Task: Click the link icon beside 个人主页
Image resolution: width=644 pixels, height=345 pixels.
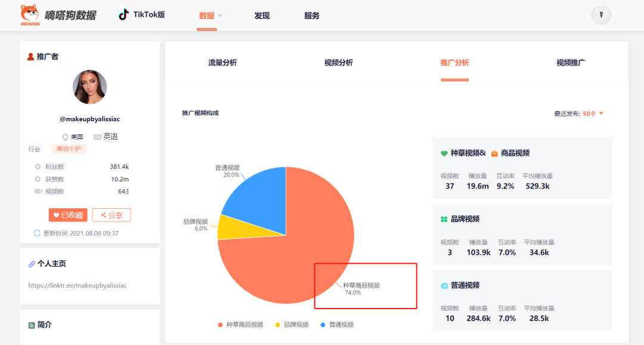Action: click(33, 263)
